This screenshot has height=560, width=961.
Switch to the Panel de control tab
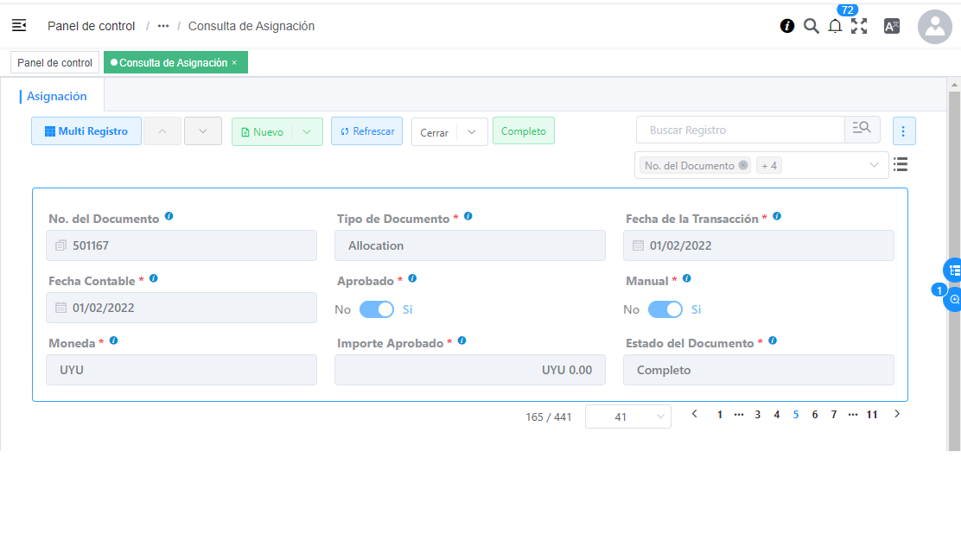coord(54,63)
